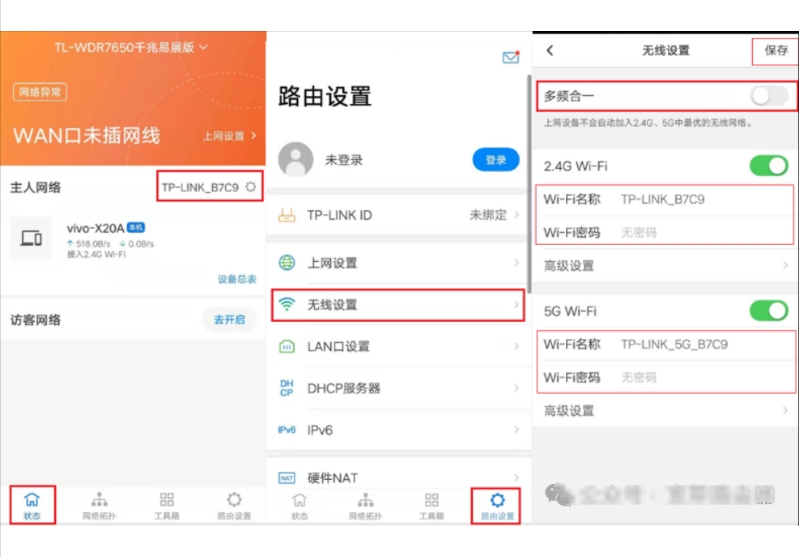This screenshot has width=799, height=557.
Task: Turn off the 2.4G Wi-Fi switch
Action: [x=769, y=166]
